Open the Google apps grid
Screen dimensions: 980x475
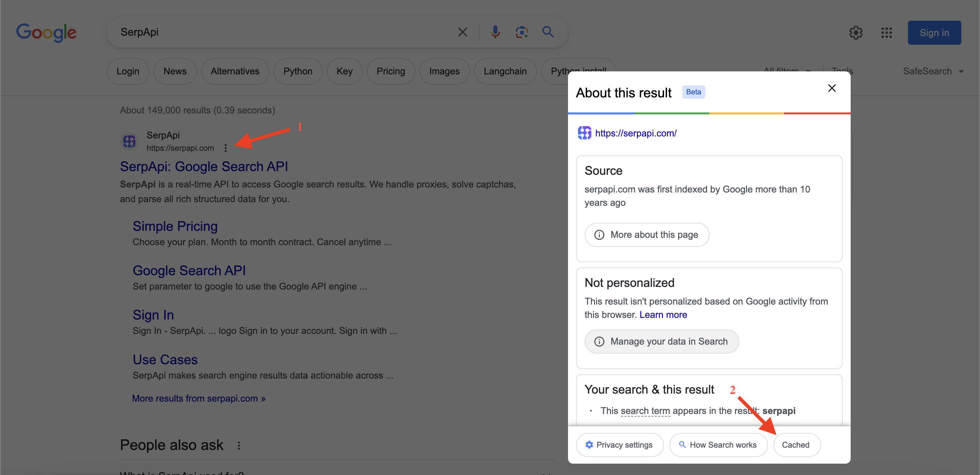(886, 33)
